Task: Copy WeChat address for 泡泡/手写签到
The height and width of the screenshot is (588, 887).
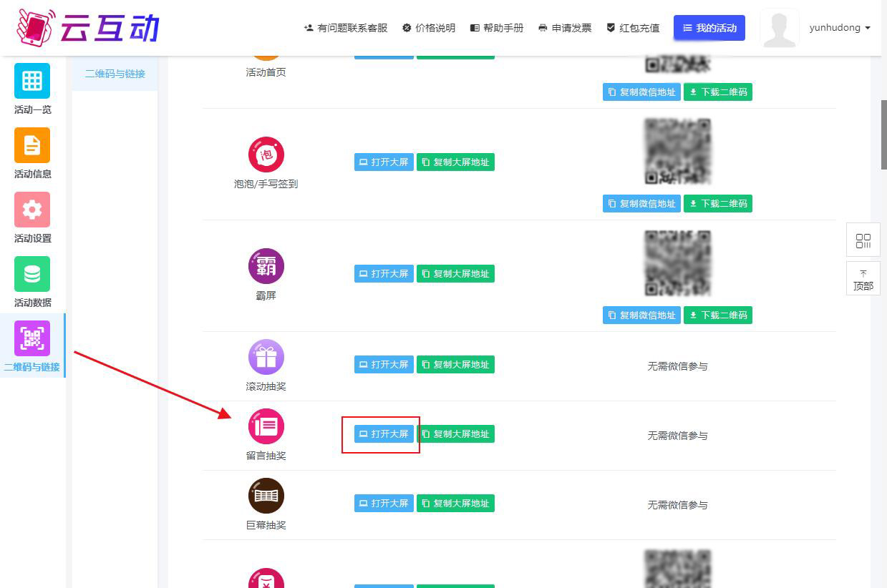Action: point(641,204)
